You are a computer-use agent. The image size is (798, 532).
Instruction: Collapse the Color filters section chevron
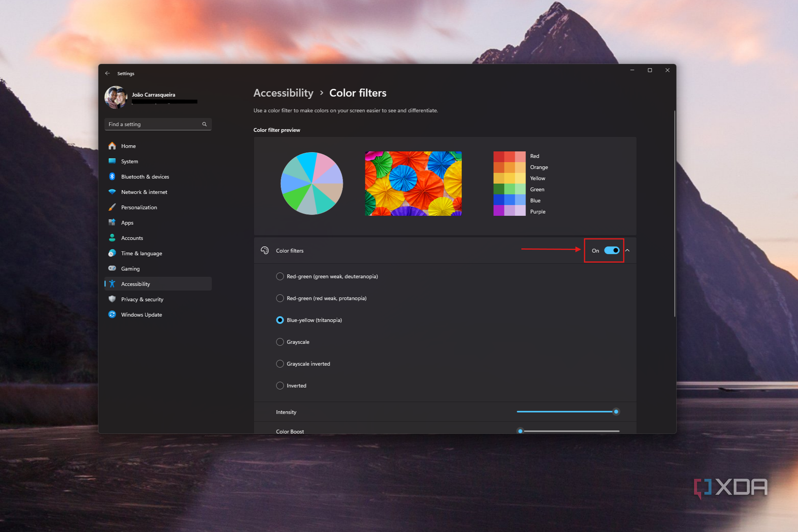627,251
